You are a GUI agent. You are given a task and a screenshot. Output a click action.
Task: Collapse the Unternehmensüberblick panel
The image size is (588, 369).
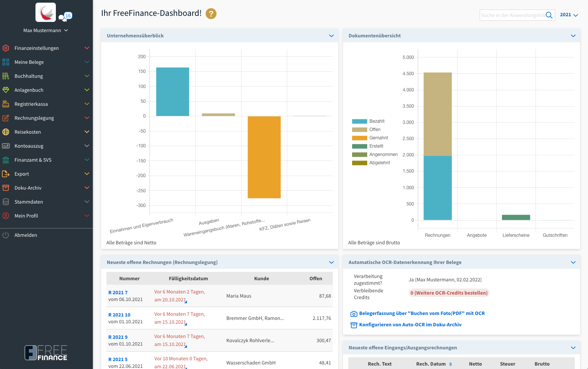pyautogui.click(x=331, y=36)
